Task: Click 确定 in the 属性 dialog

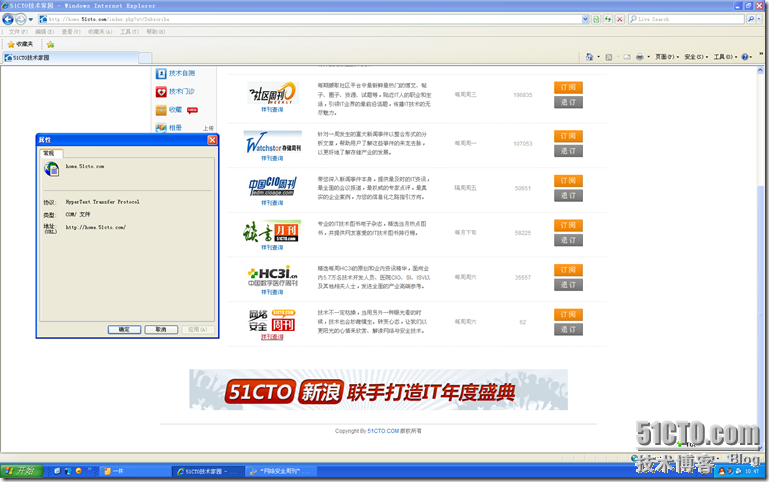Action: click(x=124, y=330)
